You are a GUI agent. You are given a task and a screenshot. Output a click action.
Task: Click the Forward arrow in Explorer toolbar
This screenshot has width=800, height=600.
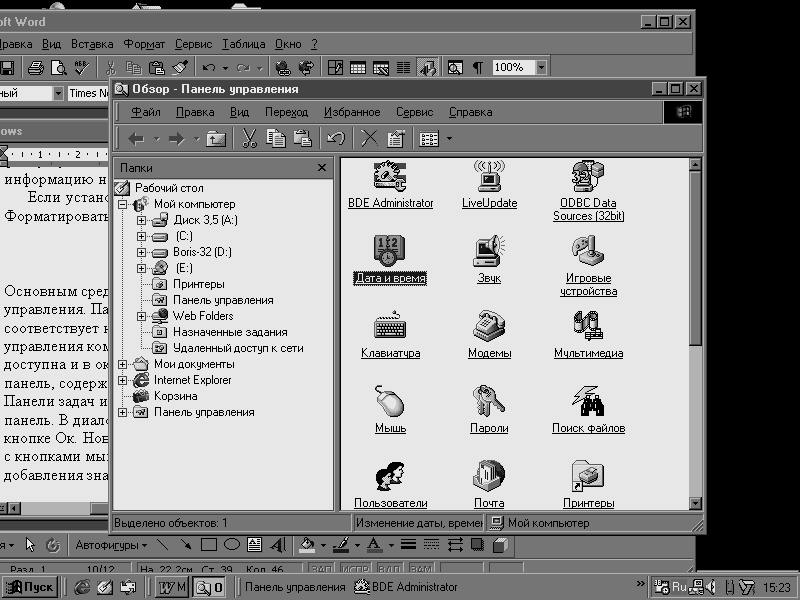click(x=177, y=139)
